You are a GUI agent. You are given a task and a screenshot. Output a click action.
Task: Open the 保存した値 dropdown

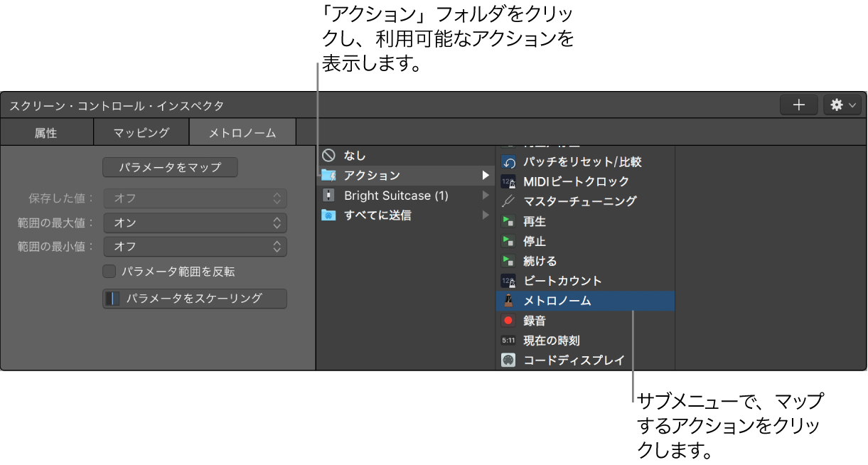(x=195, y=199)
